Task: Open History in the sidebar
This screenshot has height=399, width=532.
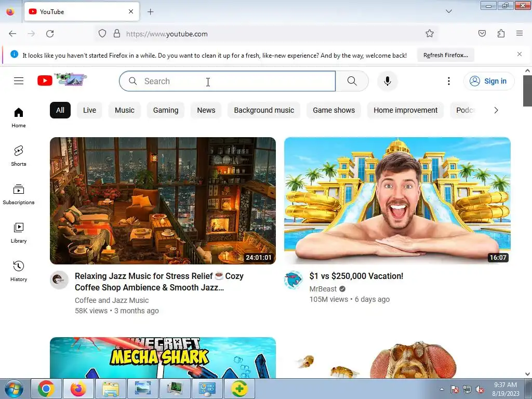Action: (x=19, y=271)
